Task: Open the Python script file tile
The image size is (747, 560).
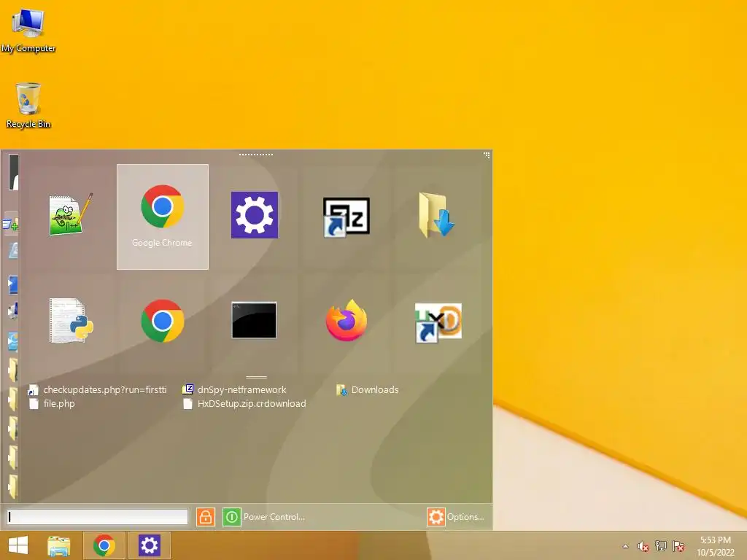Action: 71,321
